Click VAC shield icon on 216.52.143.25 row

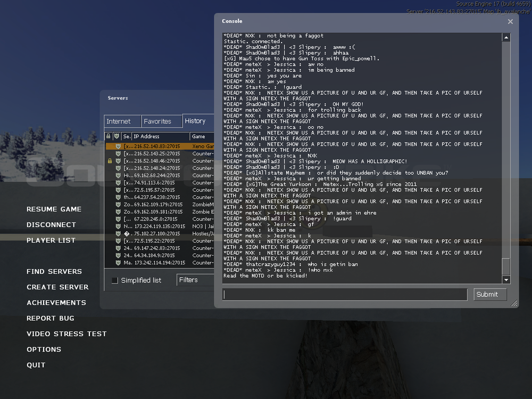[118, 153]
